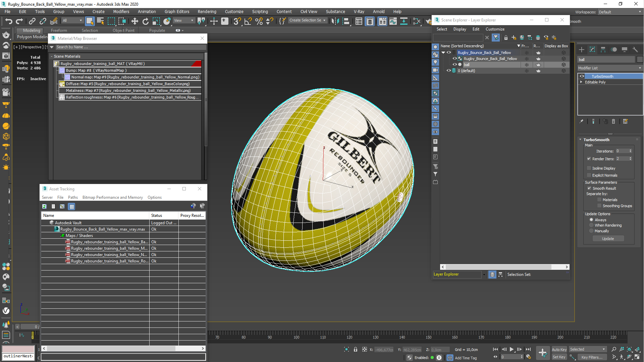Image resolution: width=644 pixels, height=362 pixels.
Task: Open the Align tool icon
Action: pyautogui.click(x=346, y=21)
